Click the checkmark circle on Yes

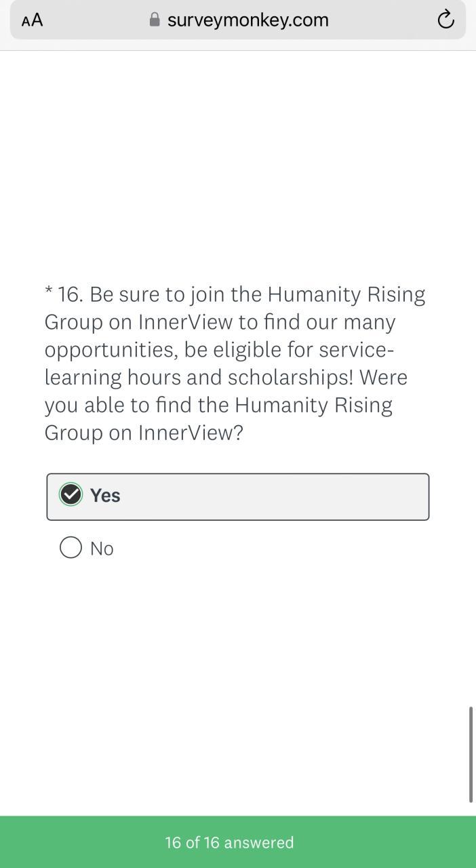pos(71,495)
